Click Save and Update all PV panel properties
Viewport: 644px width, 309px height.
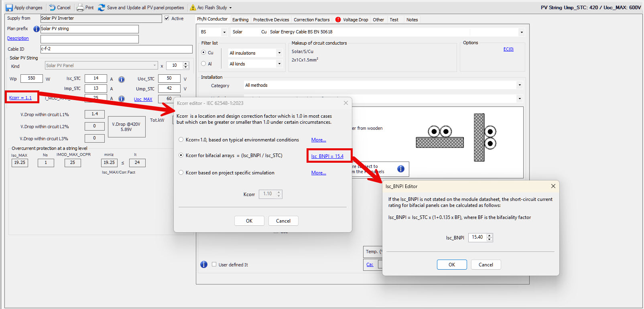[x=141, y=8]
